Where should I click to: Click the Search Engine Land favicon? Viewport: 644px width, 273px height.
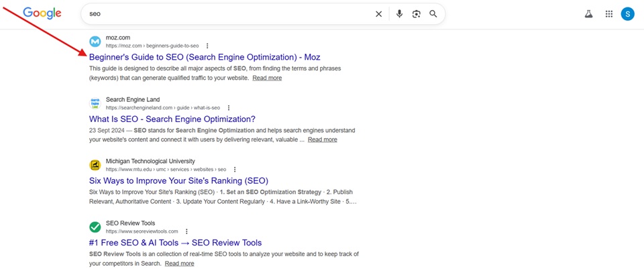click(x=95, y=103)
